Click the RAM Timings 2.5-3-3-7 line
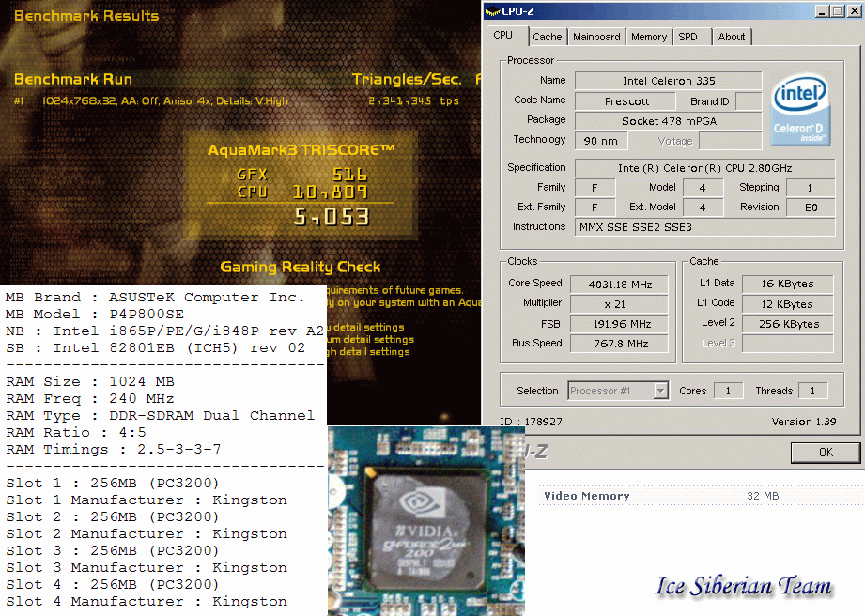The image size is (865, 616). click(x=113, y=450)
